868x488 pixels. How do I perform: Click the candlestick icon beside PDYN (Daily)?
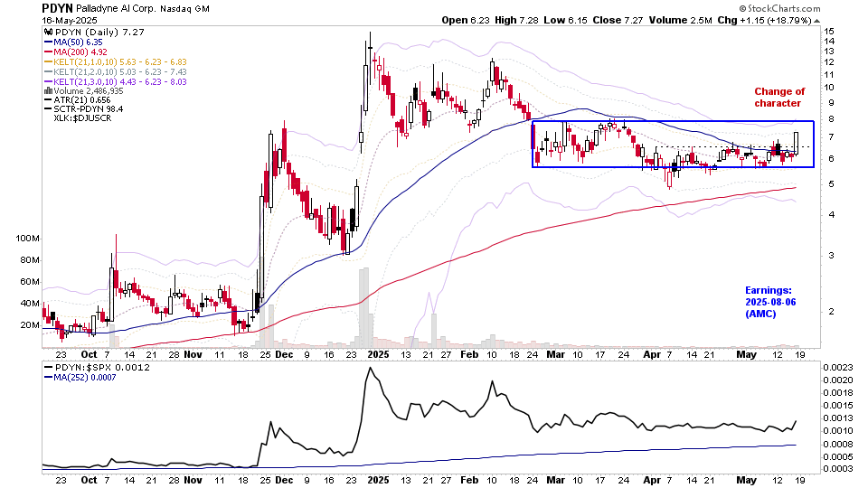(48, 33)
